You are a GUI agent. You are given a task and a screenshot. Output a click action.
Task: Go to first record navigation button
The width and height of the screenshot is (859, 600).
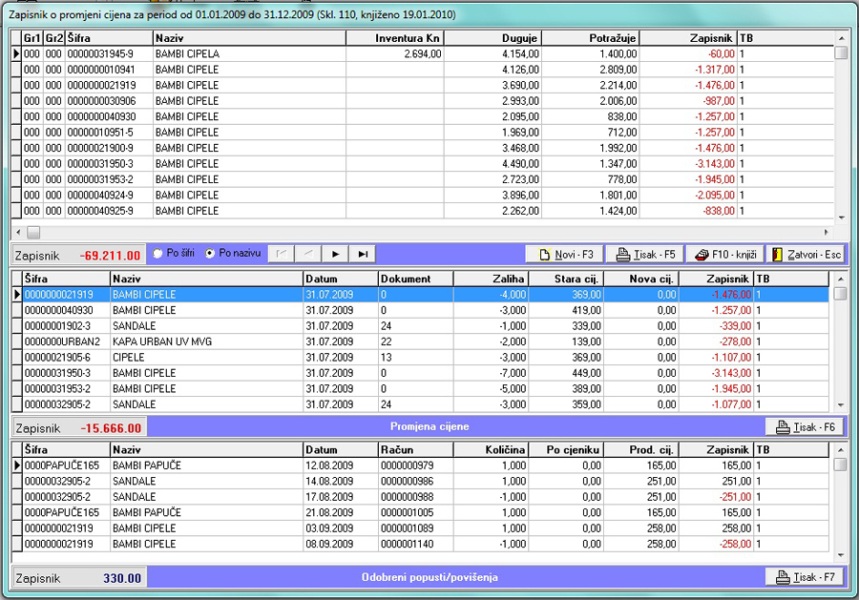click(x=281, y=254)
